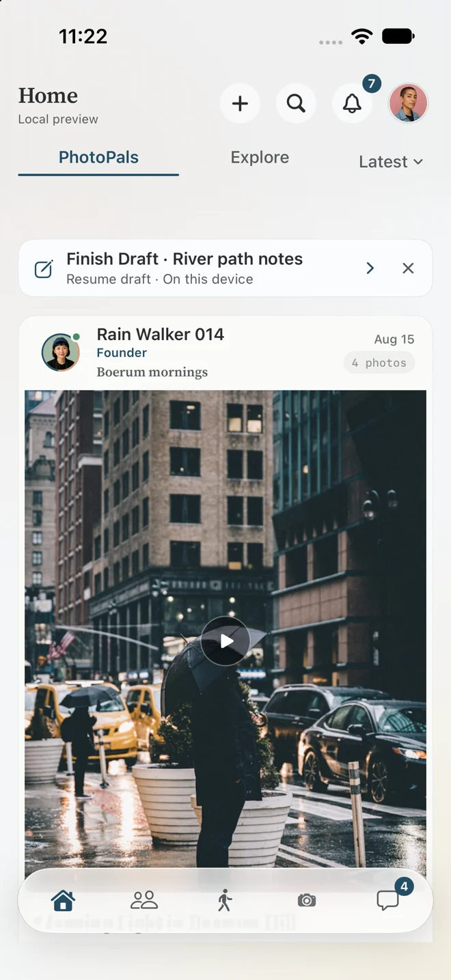
Task: Open the walking activity tab icon
Action: [x=225, y=901]
